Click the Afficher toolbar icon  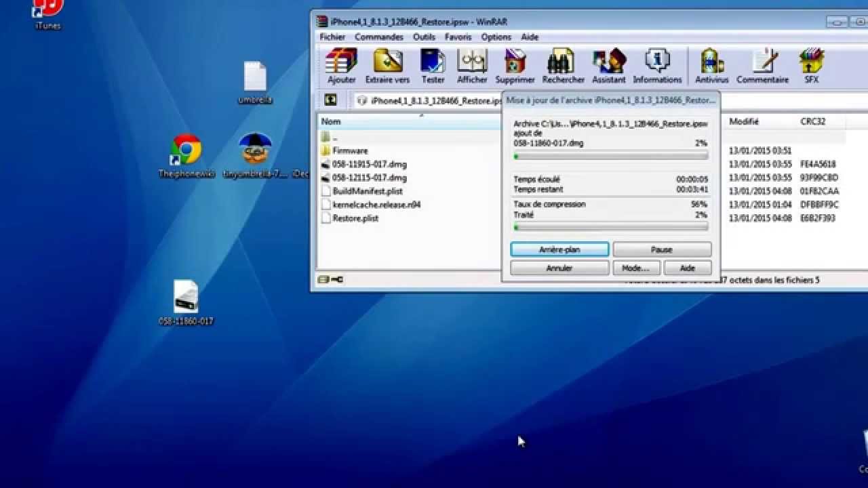472,66
